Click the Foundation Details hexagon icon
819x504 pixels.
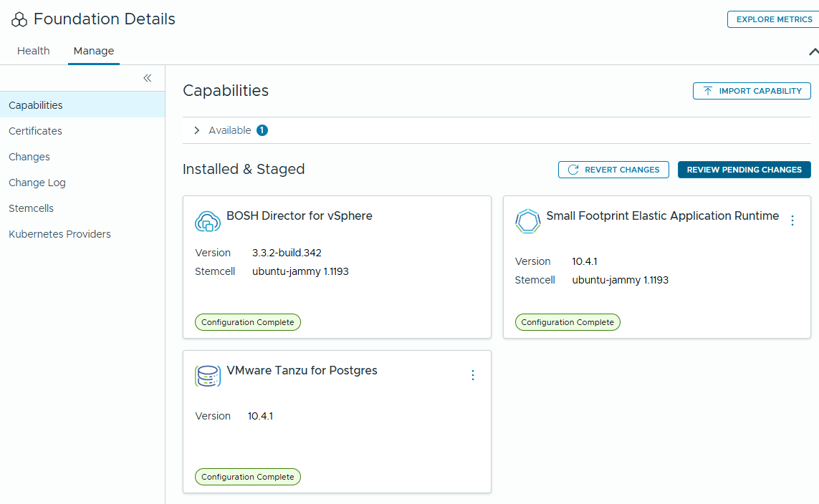pyautogui.click(x=19, y=20)
